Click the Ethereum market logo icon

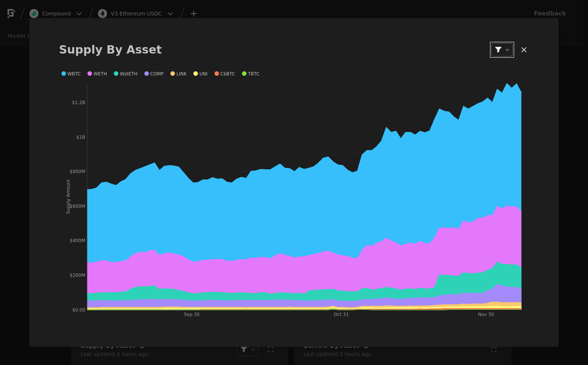click(x=103, y=14)
